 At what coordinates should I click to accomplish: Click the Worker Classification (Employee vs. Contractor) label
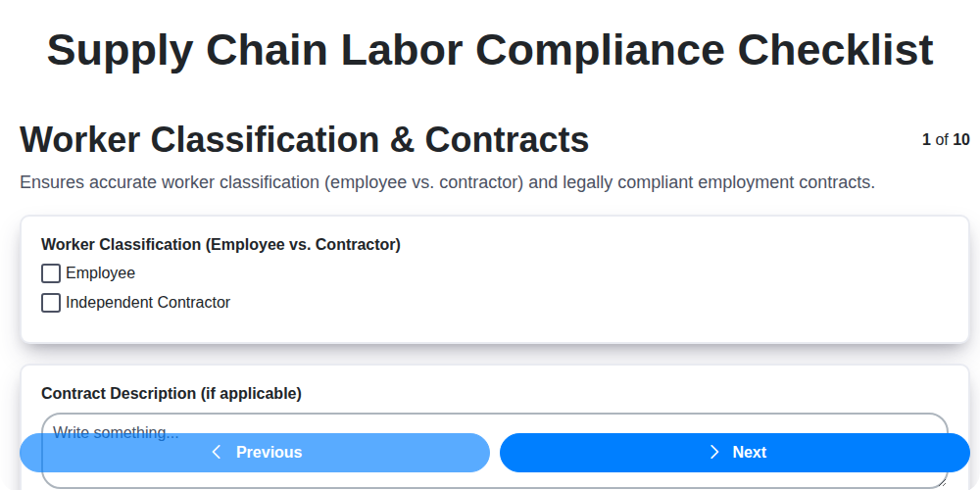point(220,245)
